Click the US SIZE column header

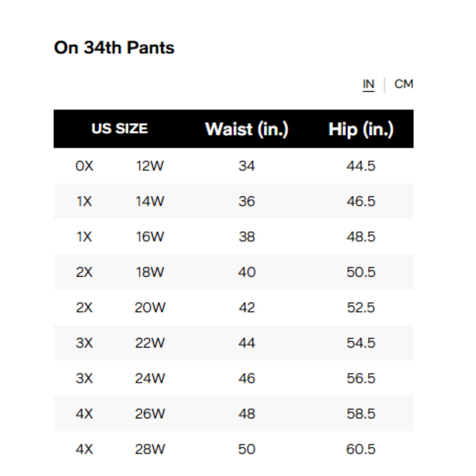point(119,129)
